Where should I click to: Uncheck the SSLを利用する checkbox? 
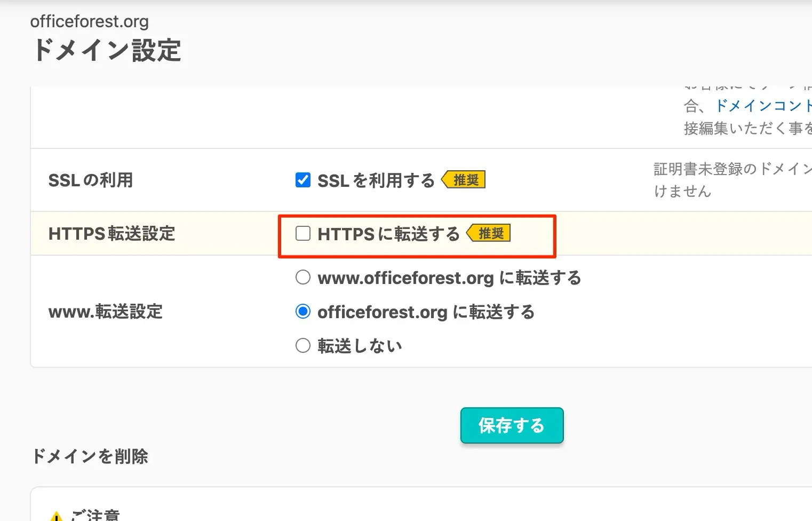coord(302,180)
